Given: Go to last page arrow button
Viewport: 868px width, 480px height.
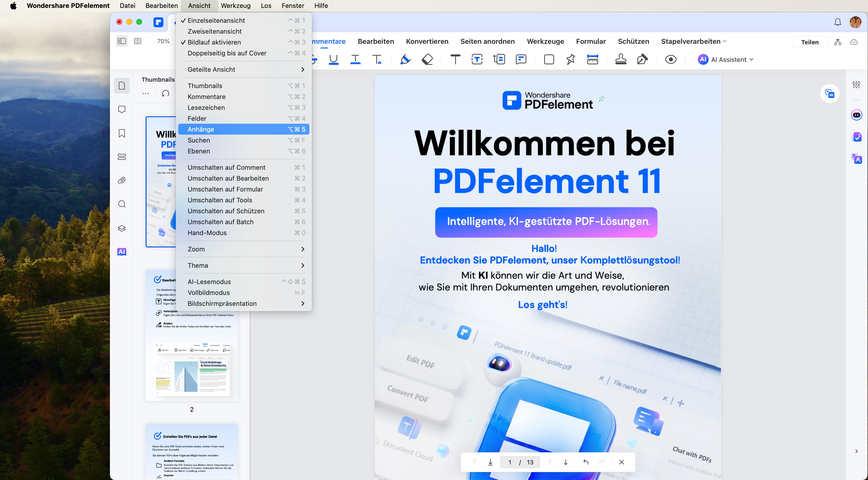Looking at the screenshot, I should click(x=490, y=462).
